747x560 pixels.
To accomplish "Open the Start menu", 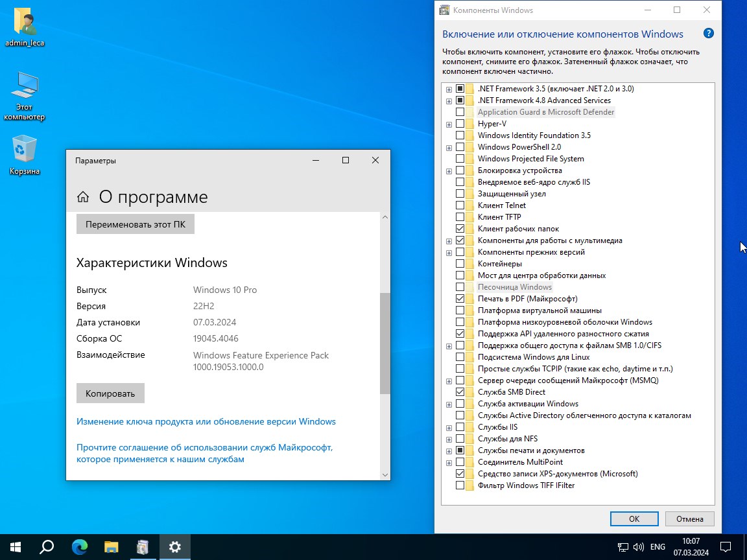I will tap(14, 548).
